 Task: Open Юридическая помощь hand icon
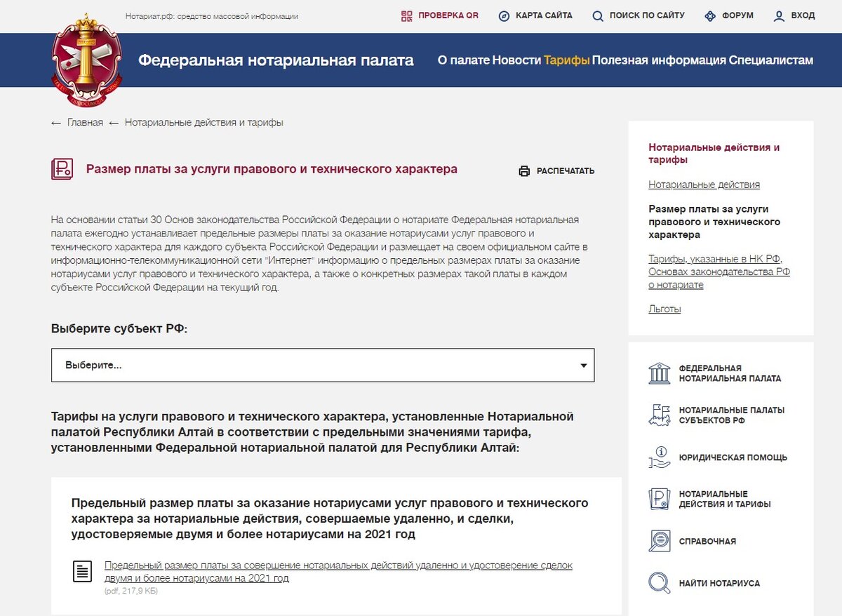(x=660, y=457)
